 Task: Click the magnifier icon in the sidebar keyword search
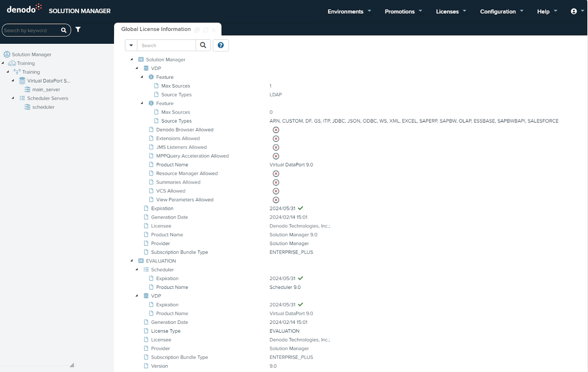[x=64, y=30]
